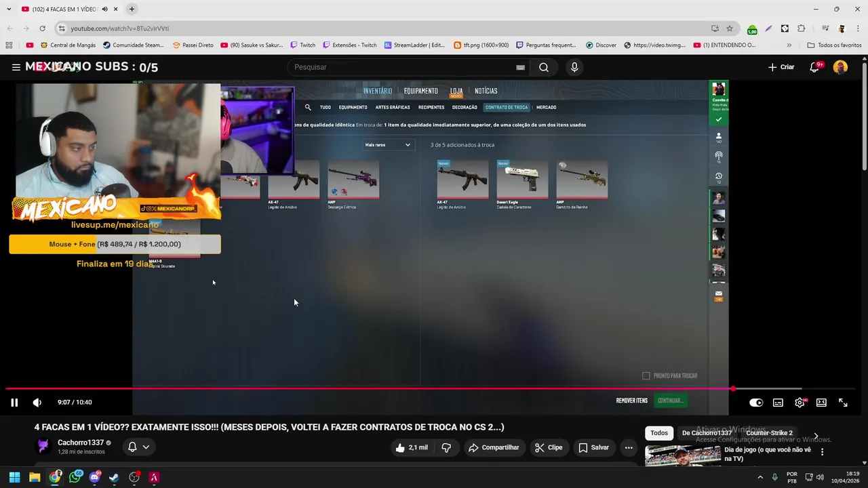Open YouTube notifications bell
The image size is (868, 488).
coord(814,67)
